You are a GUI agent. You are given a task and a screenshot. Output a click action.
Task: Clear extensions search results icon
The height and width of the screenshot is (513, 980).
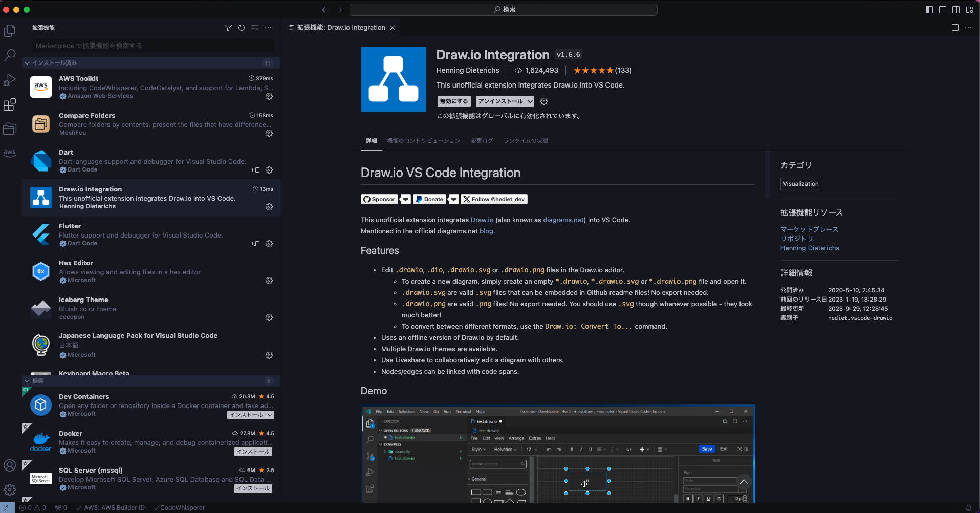click(255, 28)
